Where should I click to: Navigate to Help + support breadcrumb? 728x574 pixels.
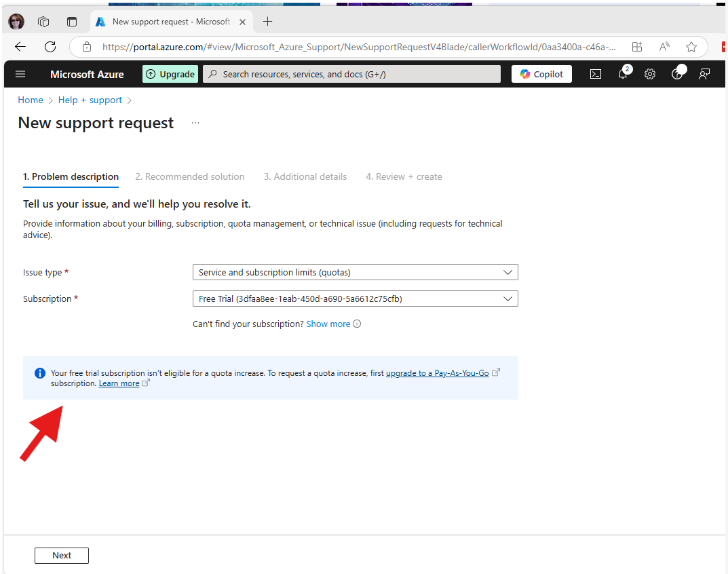(90, 100)
